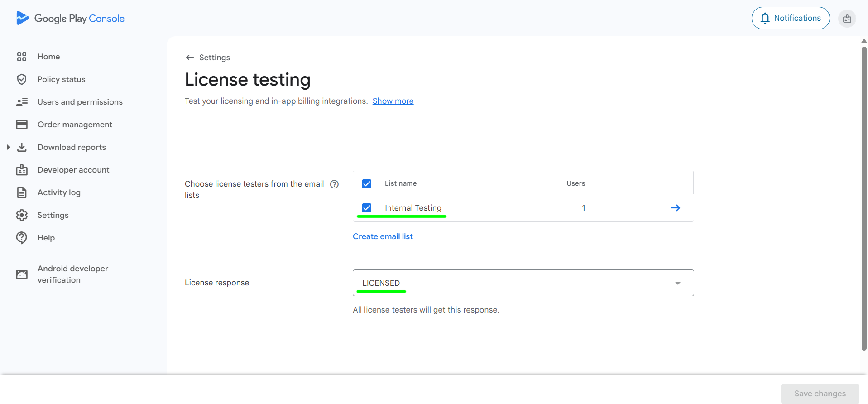
Task: Expand the Download reports sidebar item
Action: pyautogui.click(x=8, y=147)
